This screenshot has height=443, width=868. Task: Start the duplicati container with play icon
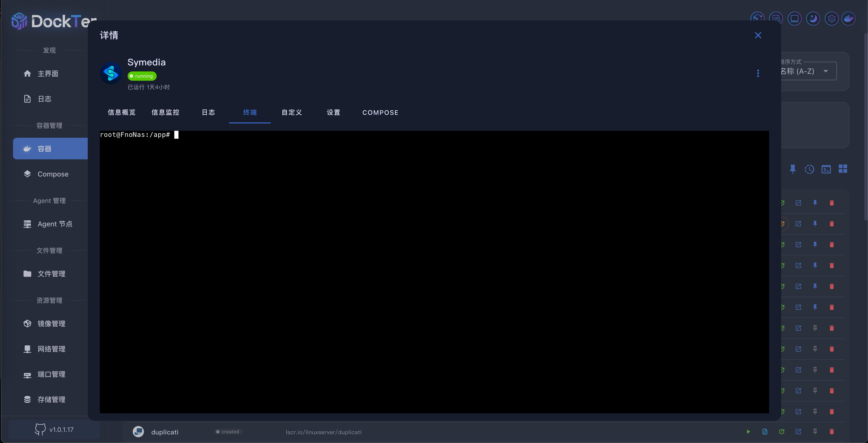(748, 432)
